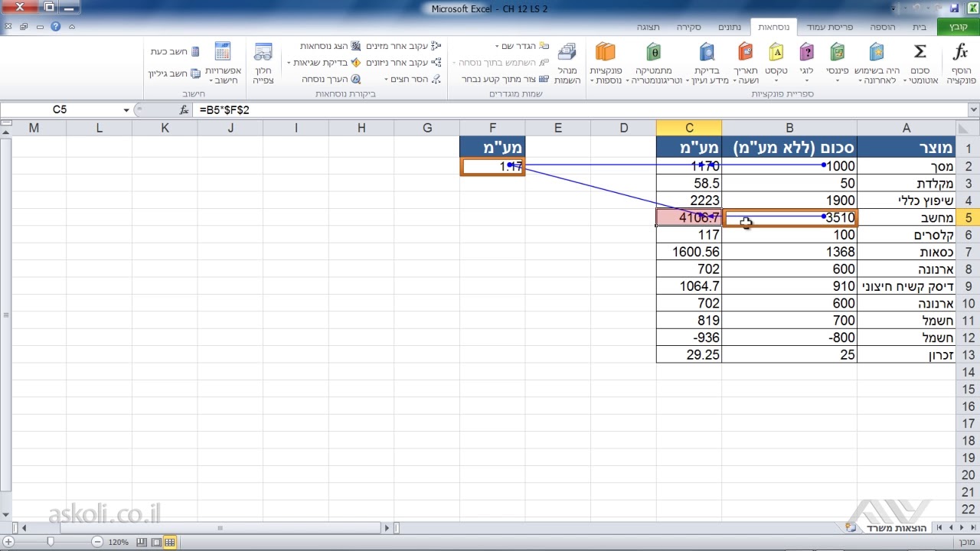The image size is (980, 551).
Task: Switch to the View (תצוגה) tab
Action: (x=648, y=27)
